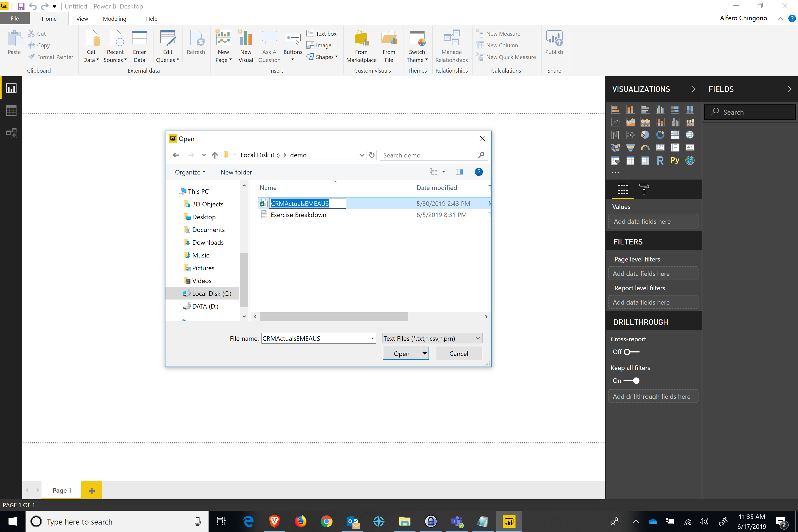Open the Shapes dropdown
This screenshot has height=532, width=798.
point(322,57)
